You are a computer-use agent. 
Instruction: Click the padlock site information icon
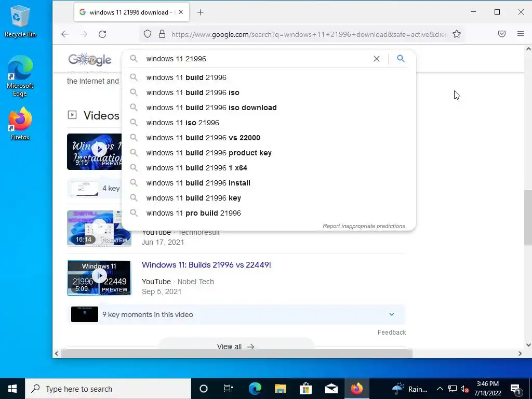pyautogui.click(x=162, y=34)
